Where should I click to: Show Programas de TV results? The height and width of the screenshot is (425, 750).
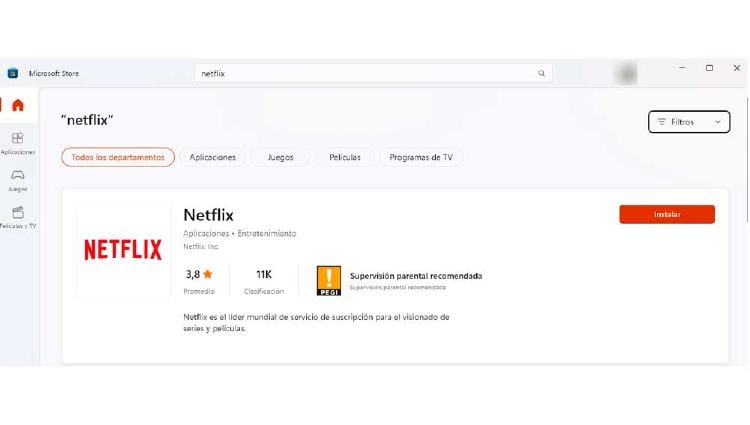click(x=421, y=157)
